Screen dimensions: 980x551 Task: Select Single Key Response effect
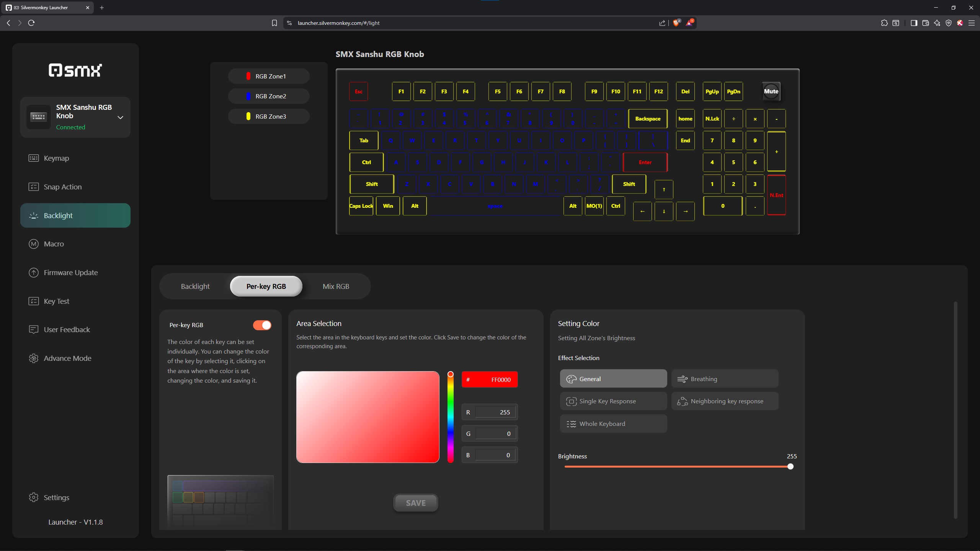tap(613, 401)
